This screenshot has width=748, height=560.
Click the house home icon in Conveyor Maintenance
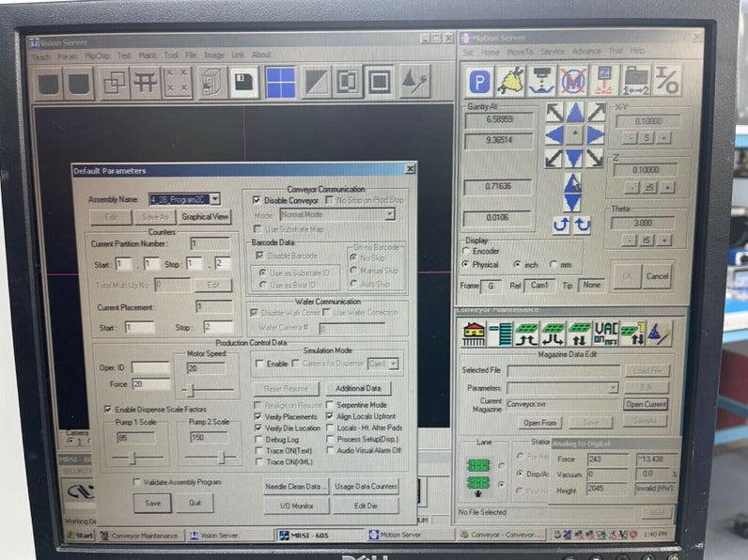[474, 334]
